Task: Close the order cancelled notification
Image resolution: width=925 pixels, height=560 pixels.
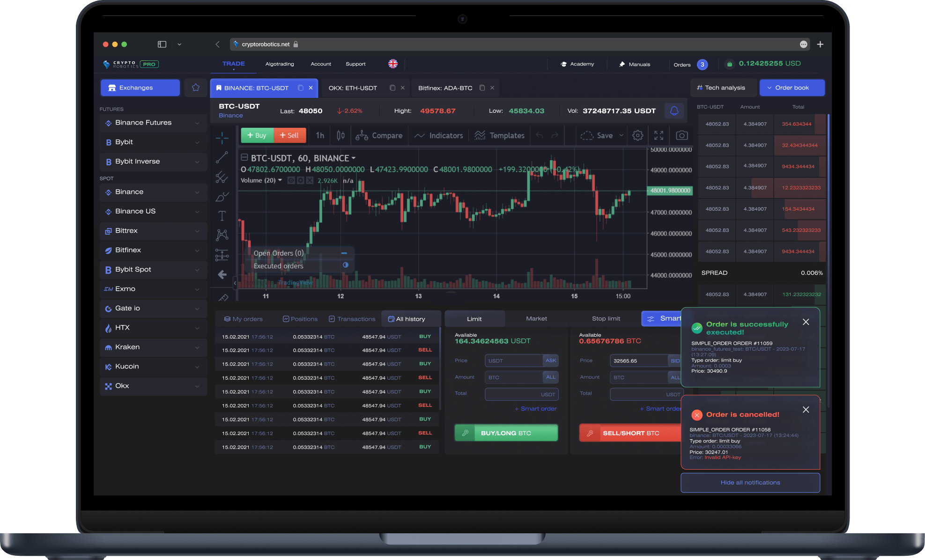Action: [806, 410]
